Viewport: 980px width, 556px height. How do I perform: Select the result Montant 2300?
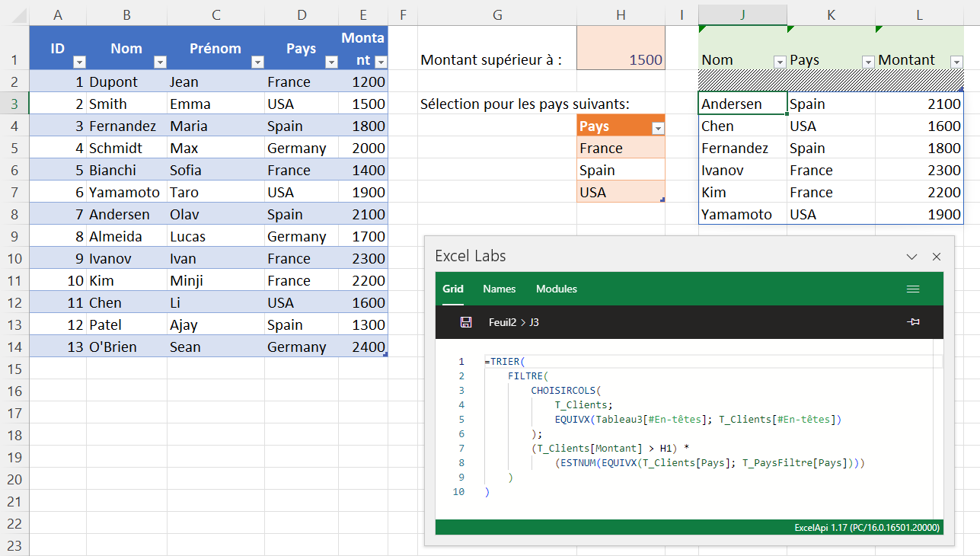pyautogui.click(x=919, y=170)
